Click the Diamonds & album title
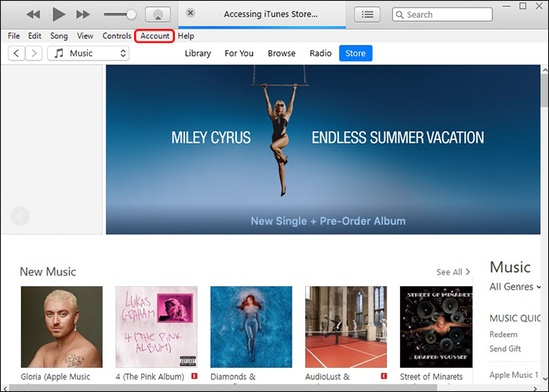 [233, 376]
